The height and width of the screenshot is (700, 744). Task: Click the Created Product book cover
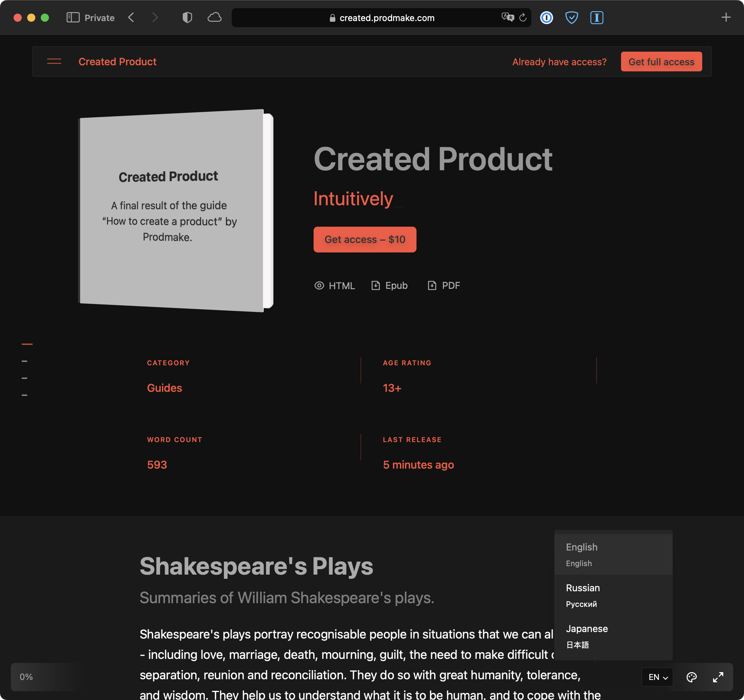click(x=172, y=211)
